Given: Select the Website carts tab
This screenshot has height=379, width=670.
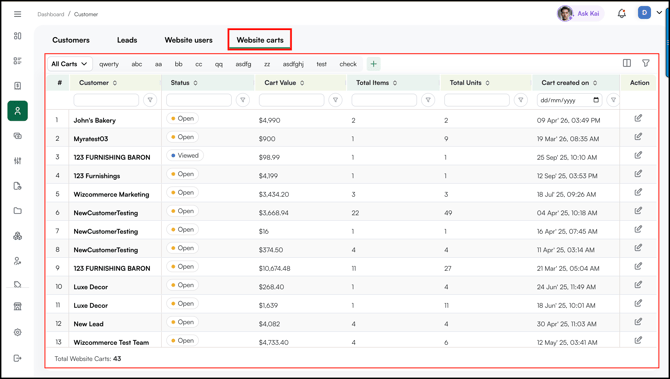Looking at the screenshot, I should 260,40.
